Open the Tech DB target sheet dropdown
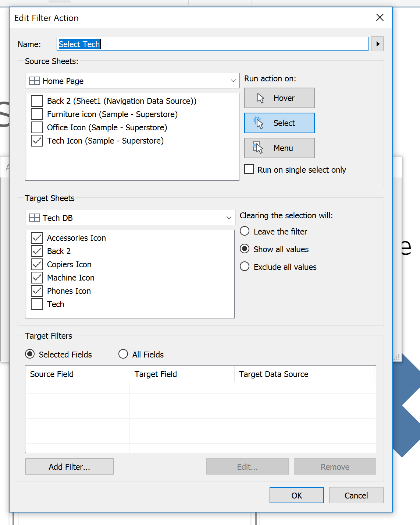Viewport: 420px width, 525px height. click(x=228, y=218)
